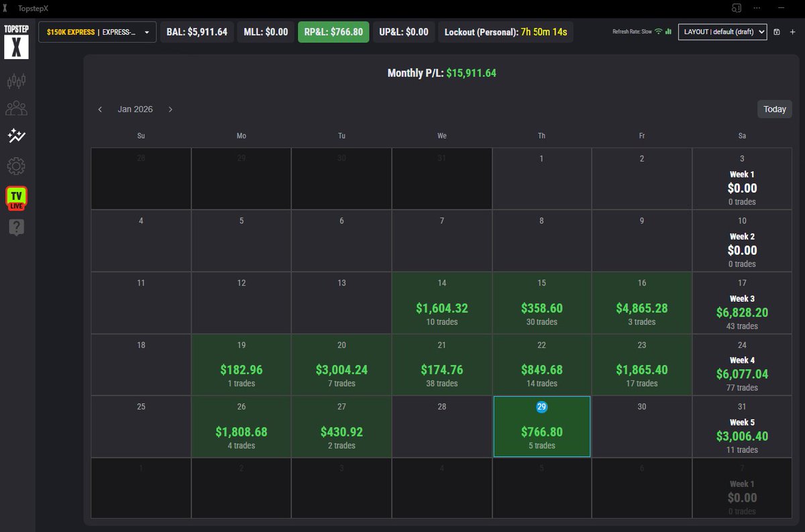Click the TopstepX logo at the sidebar top
The image size is (805, 532).
tap(16, 44)
